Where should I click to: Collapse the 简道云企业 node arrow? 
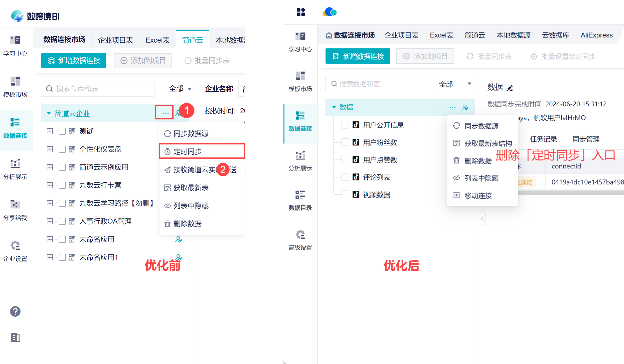(x=49, y=113)
